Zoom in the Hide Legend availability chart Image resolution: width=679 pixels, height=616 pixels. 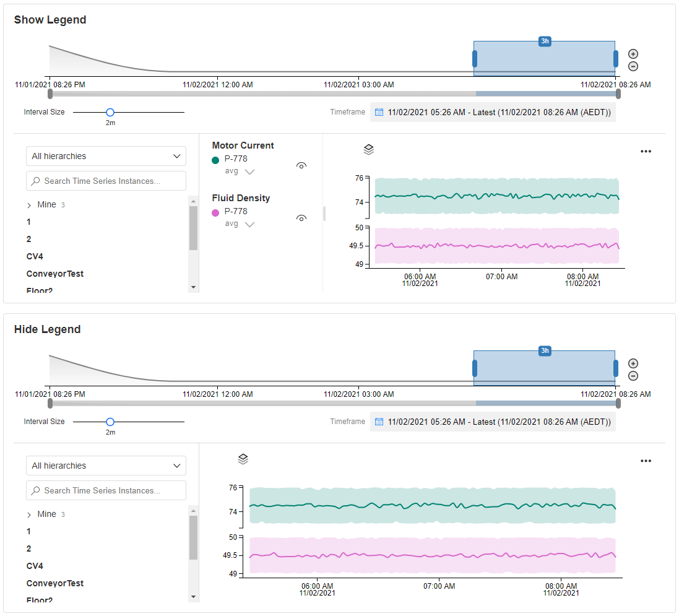(633, 363)
